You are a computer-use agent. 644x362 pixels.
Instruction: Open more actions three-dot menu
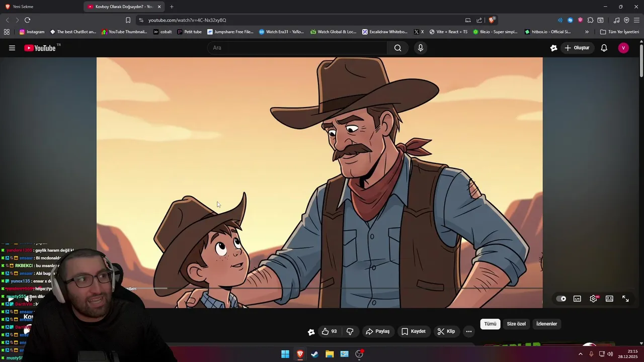(x=469, y=331)
